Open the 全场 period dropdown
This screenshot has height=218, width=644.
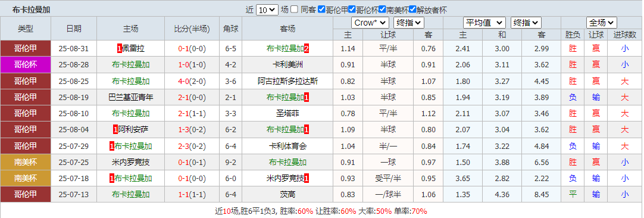(x=602, y=23)
